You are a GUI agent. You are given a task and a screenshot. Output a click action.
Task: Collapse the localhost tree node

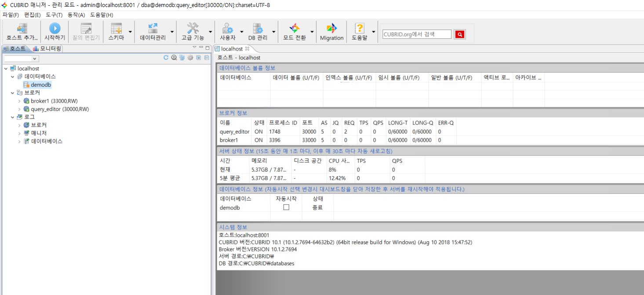tap(5, 69)
